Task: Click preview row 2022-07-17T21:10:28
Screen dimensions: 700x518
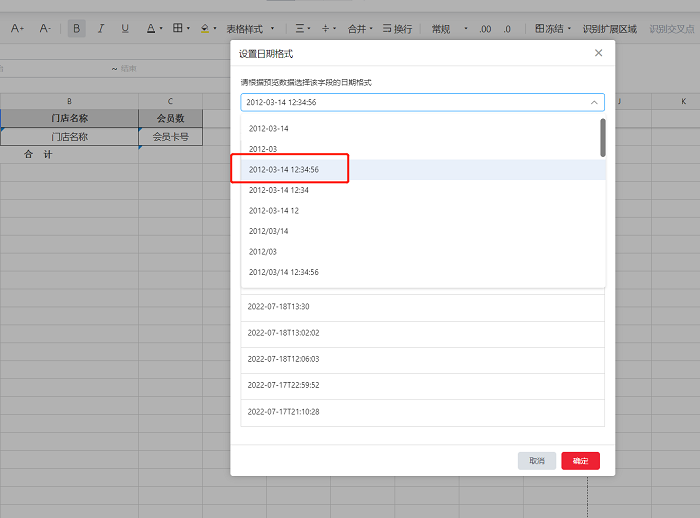Action: click(422, 412)
